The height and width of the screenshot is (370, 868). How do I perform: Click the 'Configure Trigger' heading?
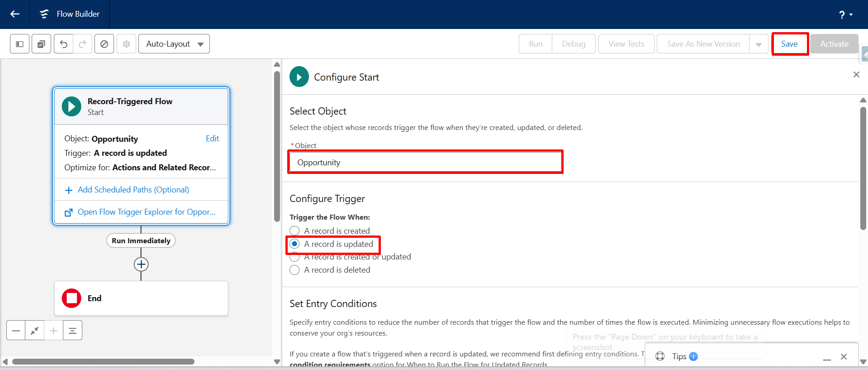click(327, 199)
